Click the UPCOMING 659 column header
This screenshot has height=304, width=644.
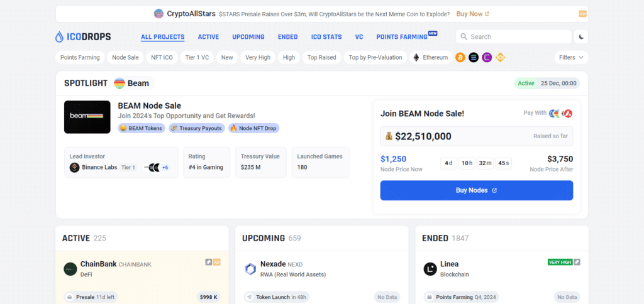tap(272, 238)
